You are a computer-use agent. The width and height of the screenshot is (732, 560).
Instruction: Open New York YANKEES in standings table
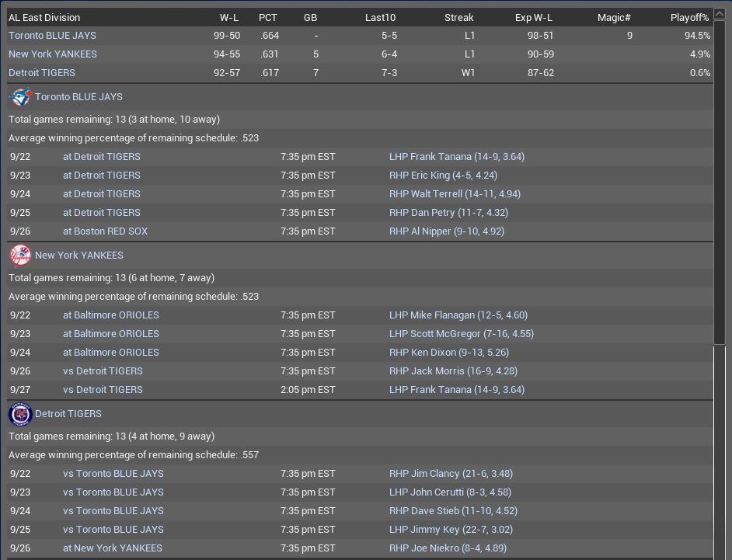point(53,54)
